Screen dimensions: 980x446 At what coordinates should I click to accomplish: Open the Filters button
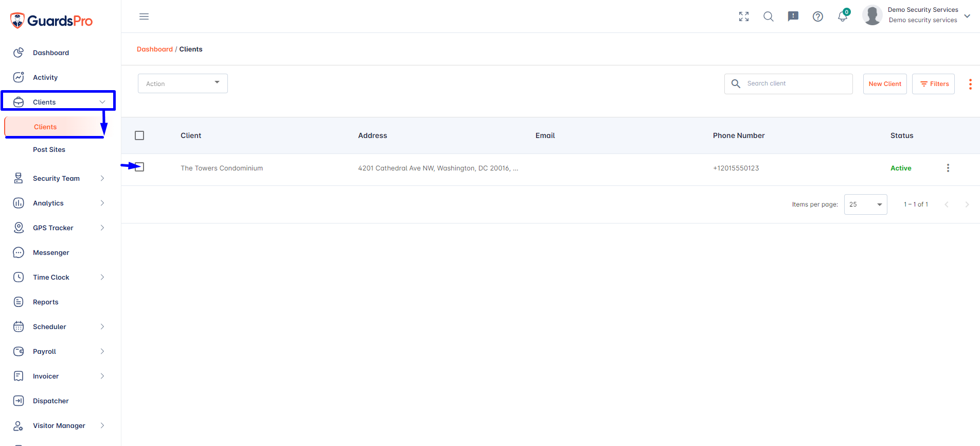934,84
